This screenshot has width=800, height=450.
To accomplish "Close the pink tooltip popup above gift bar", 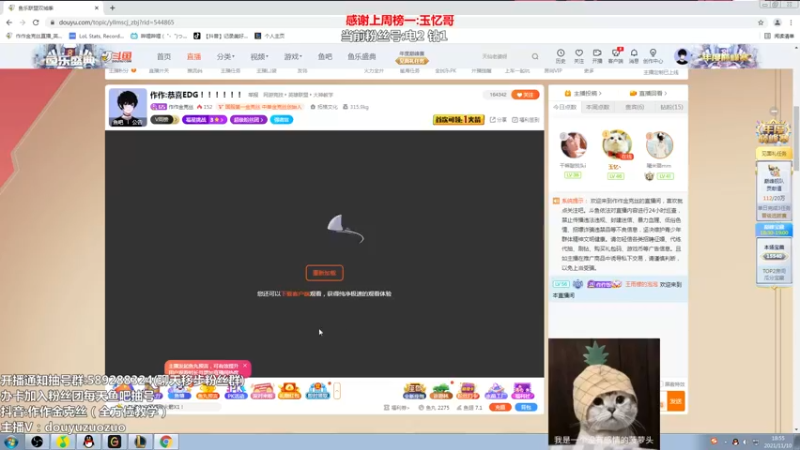I will pos(245,366).
